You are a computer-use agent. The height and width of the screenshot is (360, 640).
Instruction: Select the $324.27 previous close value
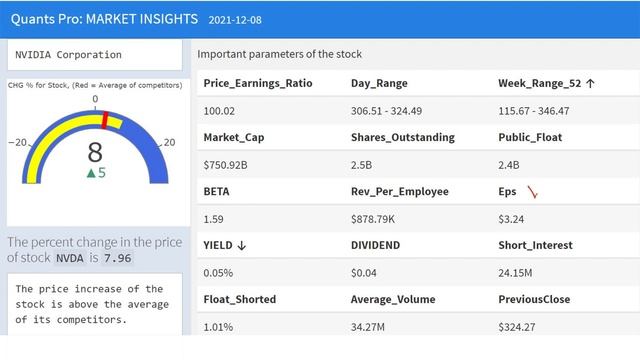point(517,327)
